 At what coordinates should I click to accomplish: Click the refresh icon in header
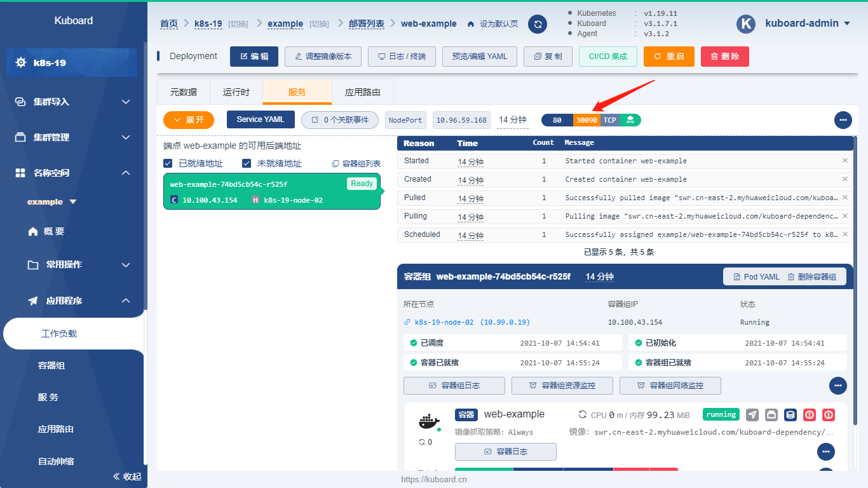[538, 24]
